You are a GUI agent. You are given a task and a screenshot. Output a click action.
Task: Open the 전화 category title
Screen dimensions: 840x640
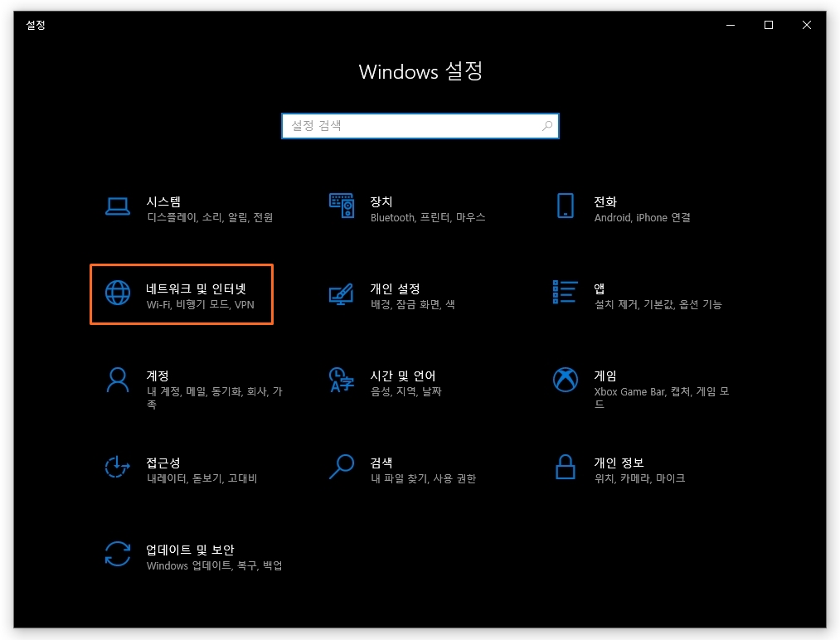[x=605, y=202]
